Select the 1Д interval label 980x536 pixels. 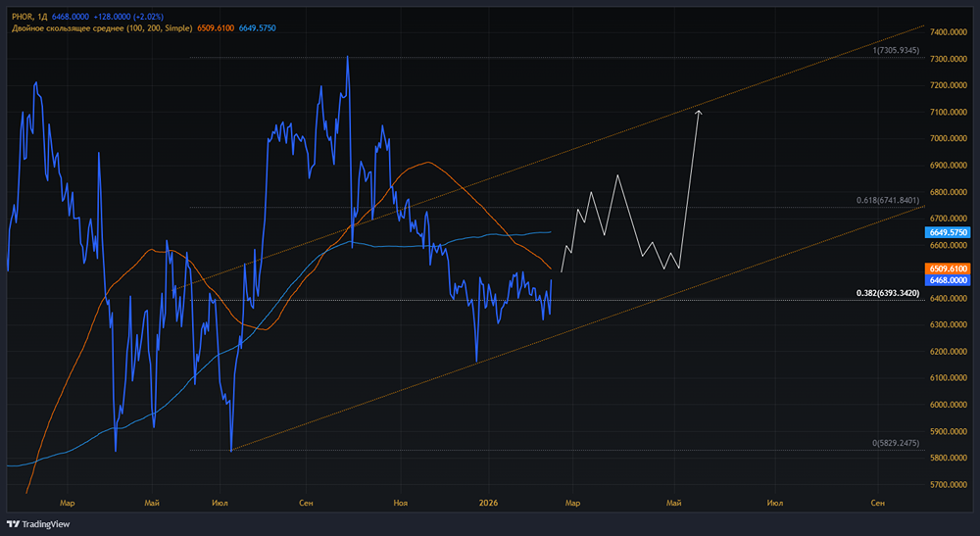pos(42,17)
